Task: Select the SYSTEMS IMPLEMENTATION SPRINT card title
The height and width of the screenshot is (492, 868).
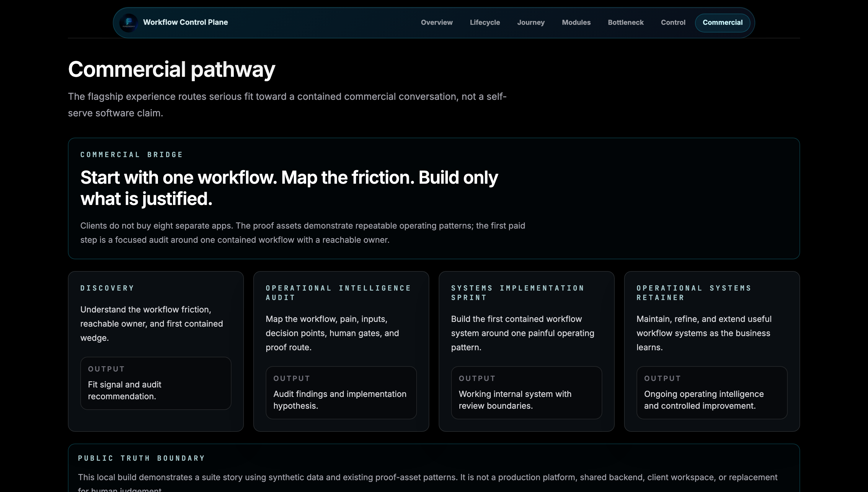Action: (x=518, y=293)
